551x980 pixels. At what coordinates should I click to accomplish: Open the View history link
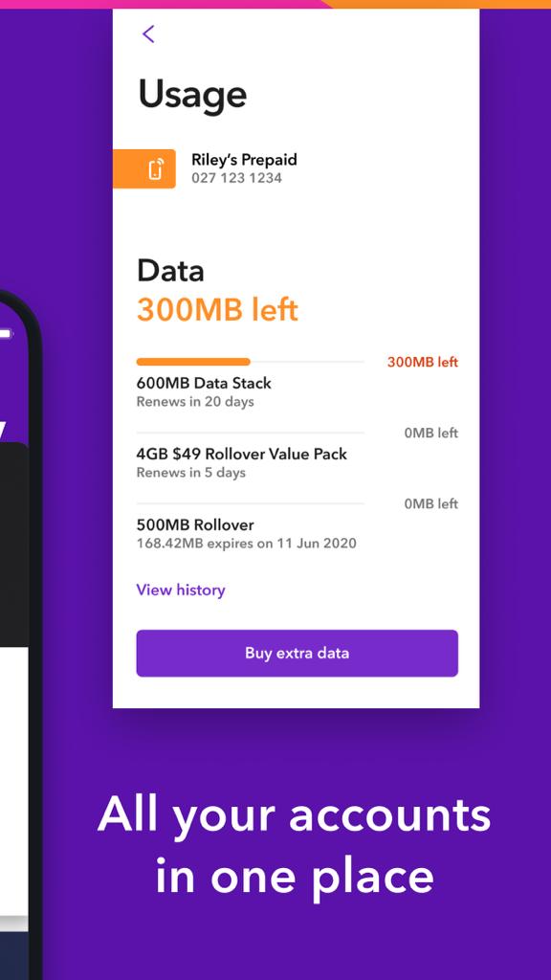(181, 590)
